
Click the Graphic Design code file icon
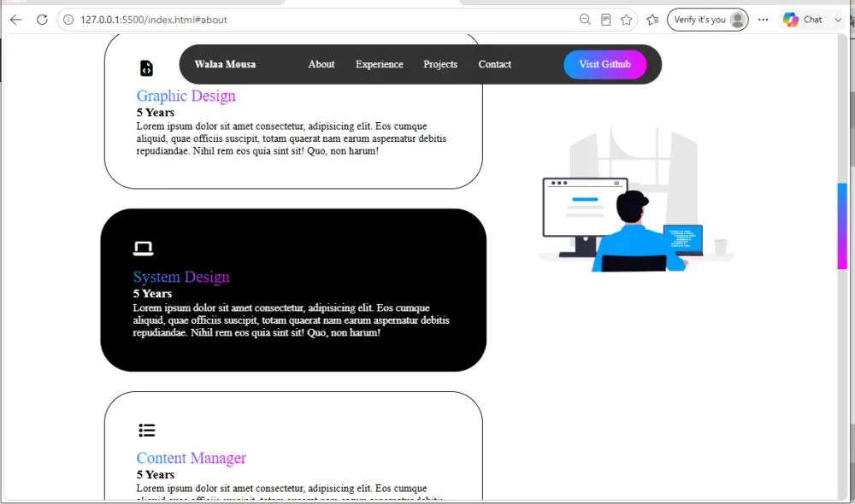pos(146,68)
